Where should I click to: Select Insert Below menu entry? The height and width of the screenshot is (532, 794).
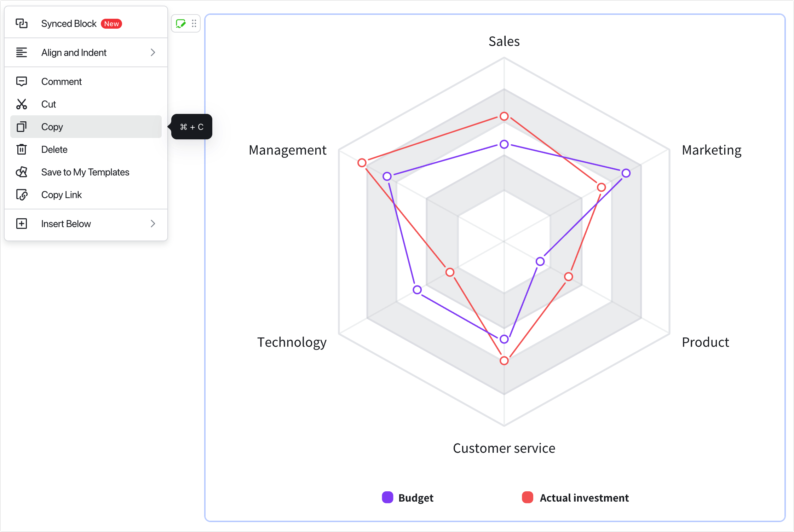86,224
